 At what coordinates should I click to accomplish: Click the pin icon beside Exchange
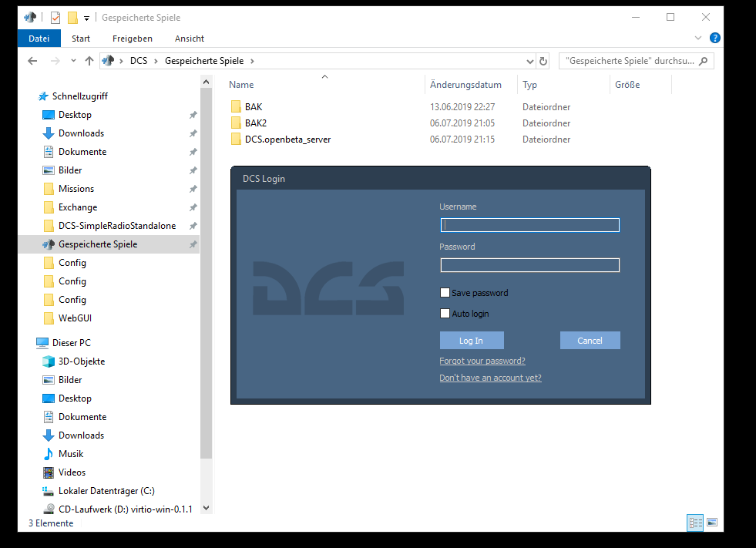pos(193,207)
